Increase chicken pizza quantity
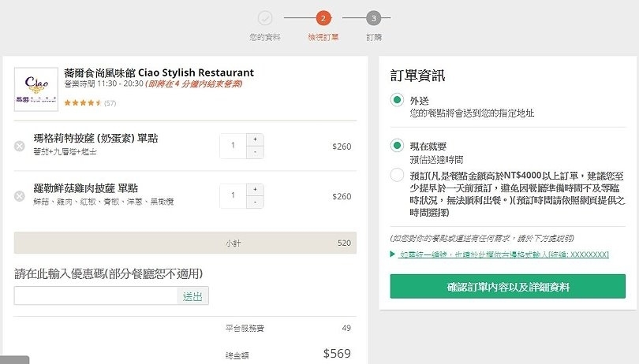 pyautogui.click(x=256, y=189)
